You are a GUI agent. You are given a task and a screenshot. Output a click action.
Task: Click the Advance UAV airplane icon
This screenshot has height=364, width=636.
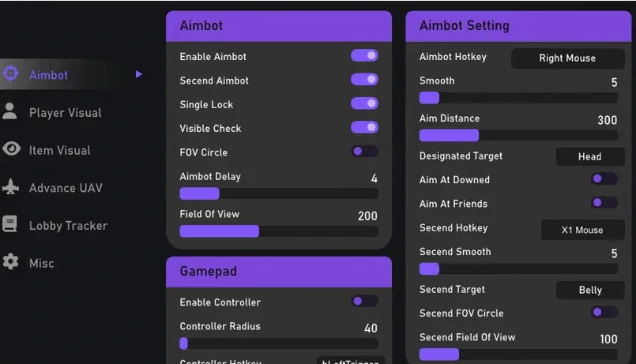pyautogui.click(x=10, y=186)
